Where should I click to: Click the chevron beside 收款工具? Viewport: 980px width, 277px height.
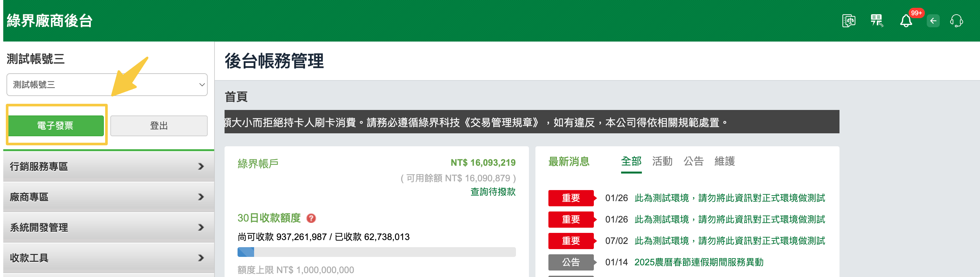pyautogui.click(x=201, y=258)
